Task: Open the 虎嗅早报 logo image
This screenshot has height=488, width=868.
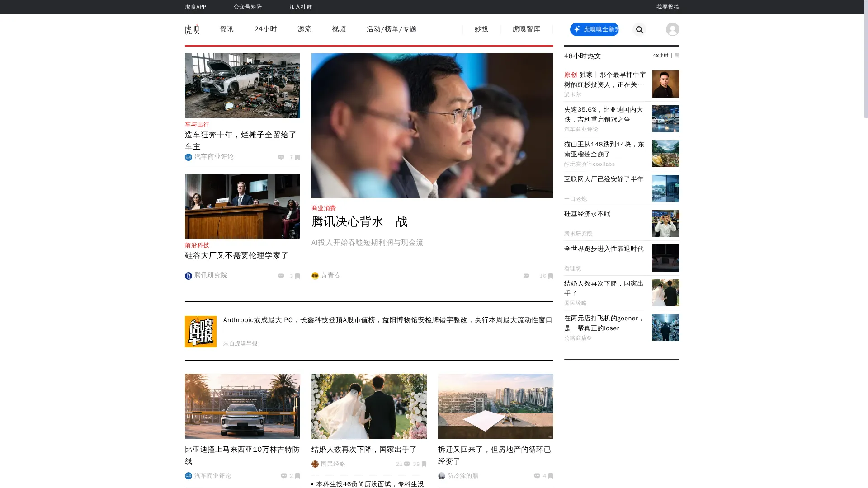Action: pyautogui.click(x=201, y=332)
